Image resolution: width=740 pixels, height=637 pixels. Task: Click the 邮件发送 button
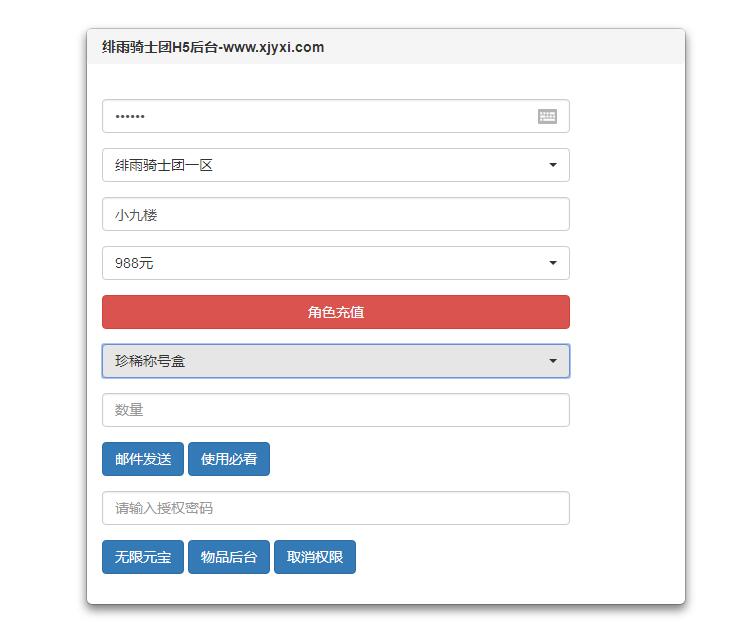point(143,459)
